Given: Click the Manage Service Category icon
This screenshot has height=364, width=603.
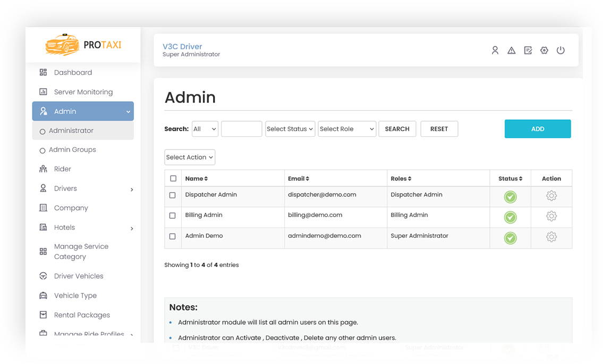Looking at the screenshot, I should click(43, 252).
